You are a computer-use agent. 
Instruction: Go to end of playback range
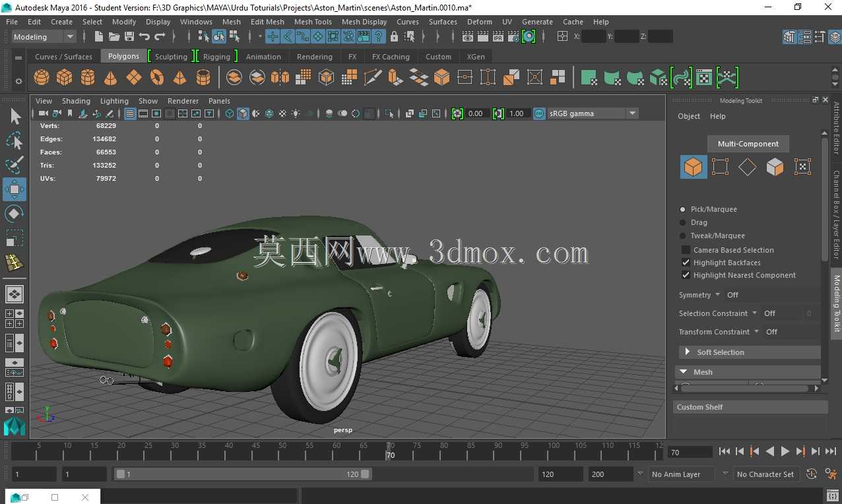point(831,451)
